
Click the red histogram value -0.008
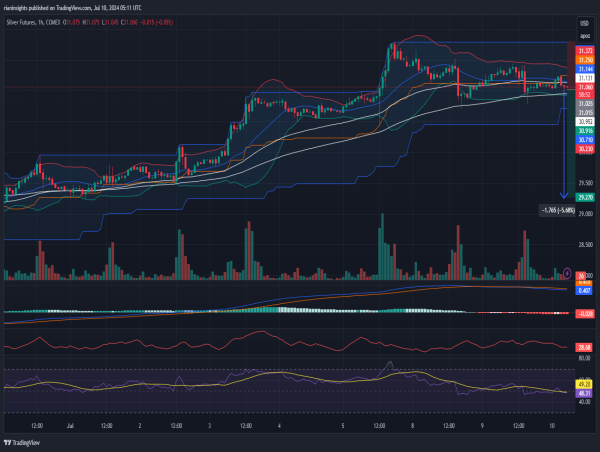tap(585, 314)
